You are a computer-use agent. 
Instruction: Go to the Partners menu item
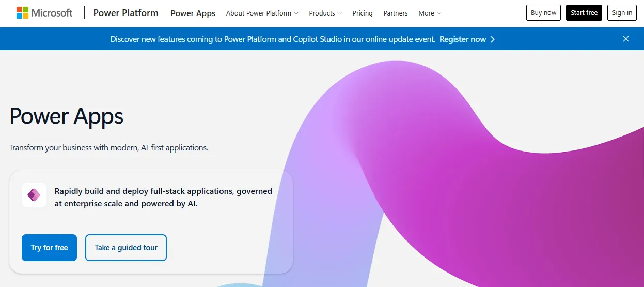click(x=396, y=13)
